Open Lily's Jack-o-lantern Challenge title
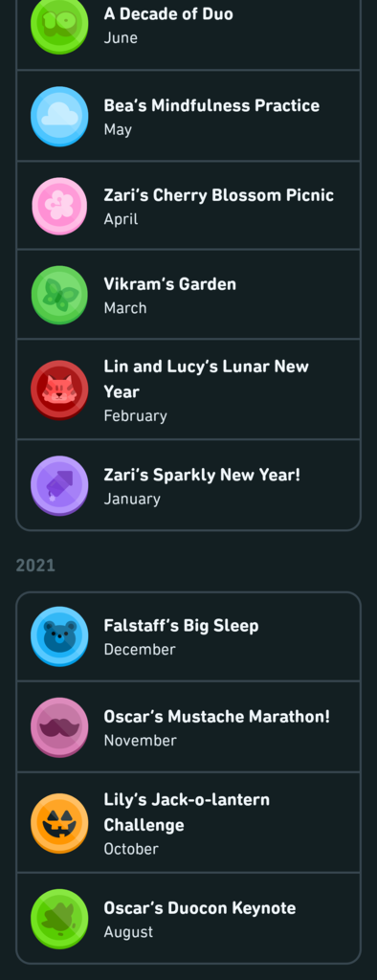The height and width of the screenshot is (980, 377). click(187, 812)
